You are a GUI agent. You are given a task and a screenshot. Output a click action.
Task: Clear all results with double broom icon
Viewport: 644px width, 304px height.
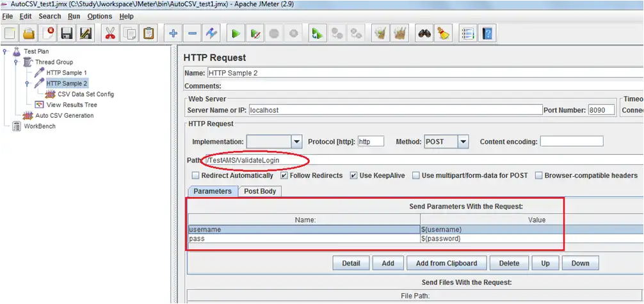pyautogui.click(x=399, y=33)
